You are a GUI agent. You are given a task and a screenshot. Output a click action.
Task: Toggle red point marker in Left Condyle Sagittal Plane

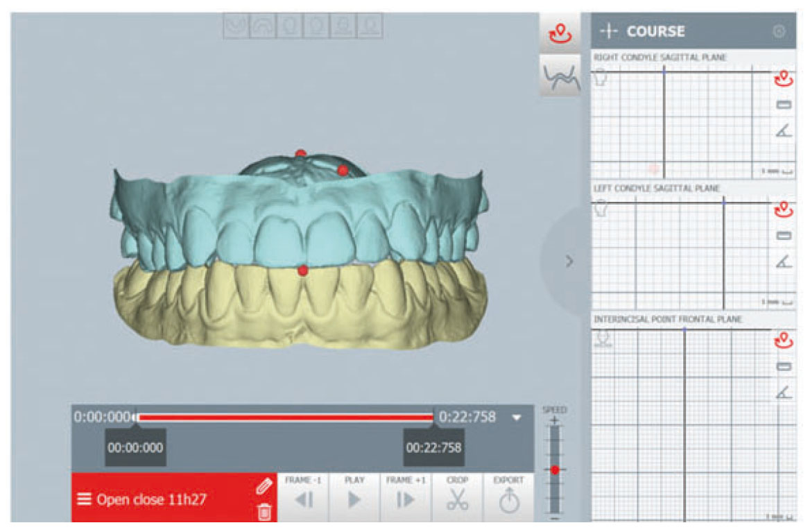(x=784, y=209)
